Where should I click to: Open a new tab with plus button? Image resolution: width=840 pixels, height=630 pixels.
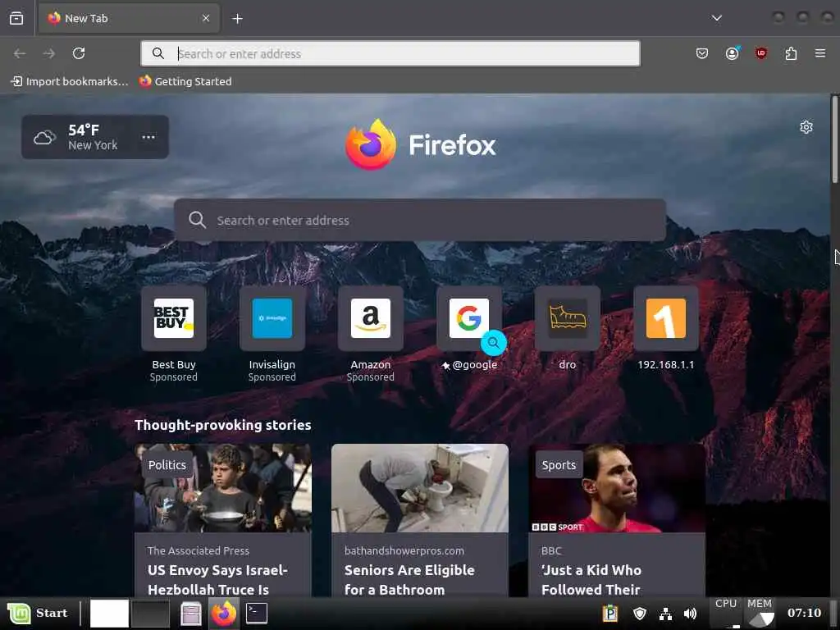[x=237, y=19]
